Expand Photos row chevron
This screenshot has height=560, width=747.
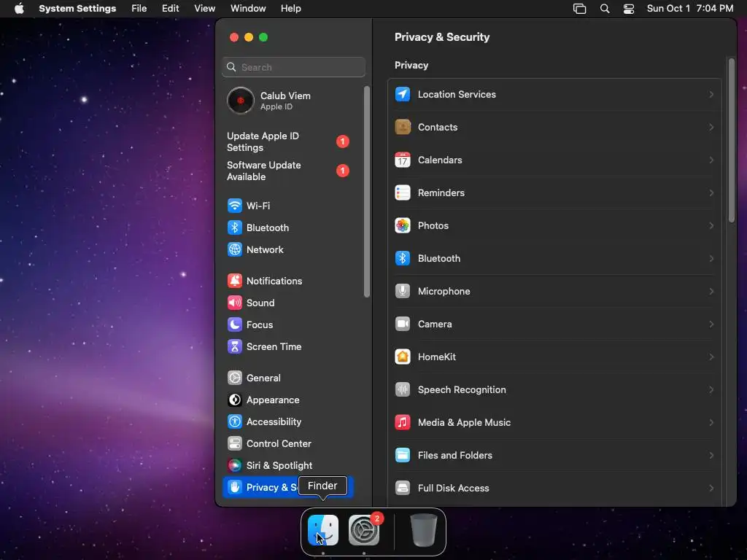(711, 226)
